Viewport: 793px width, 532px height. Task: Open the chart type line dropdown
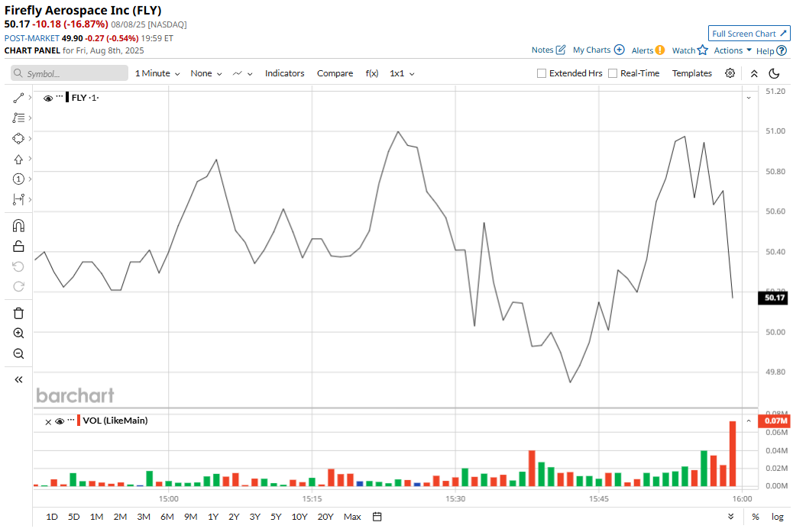[x=242, y=73]
